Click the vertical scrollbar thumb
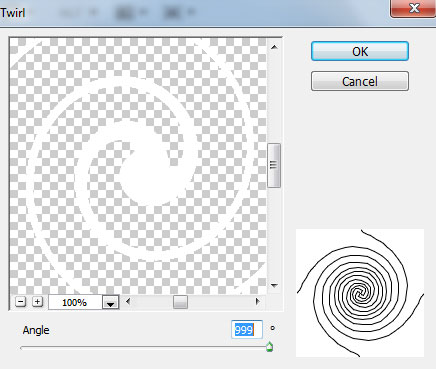The width and height of the screenshot is (436, 369). (274, 165)
